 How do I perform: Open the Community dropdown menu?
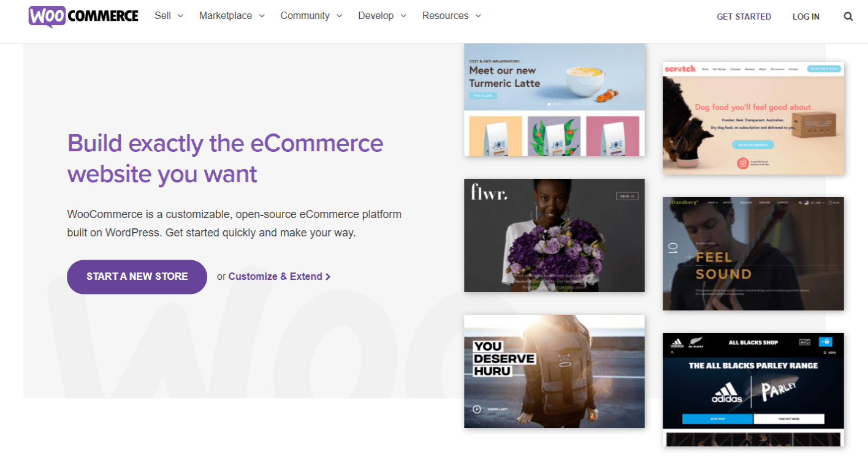tap(311, 16)
